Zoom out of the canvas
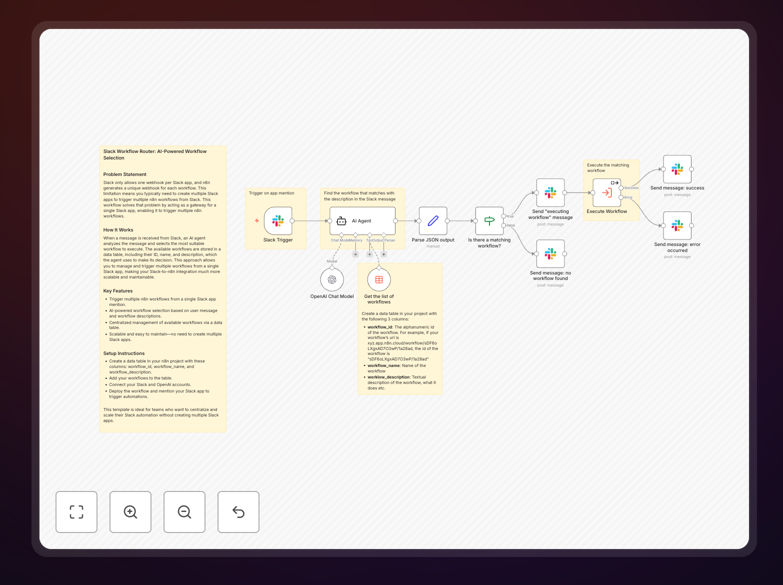Image resolution: width=783 pixels, height=585 pixels. click(x=184, y=512)
